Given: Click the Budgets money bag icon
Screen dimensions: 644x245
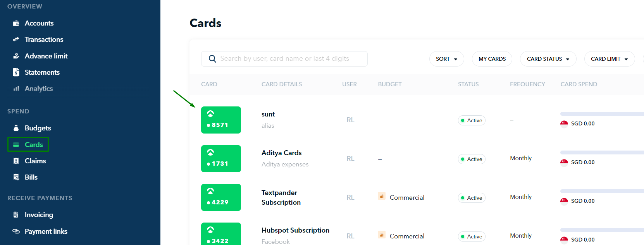Looking at the screenshot, I should click(16, 128).
